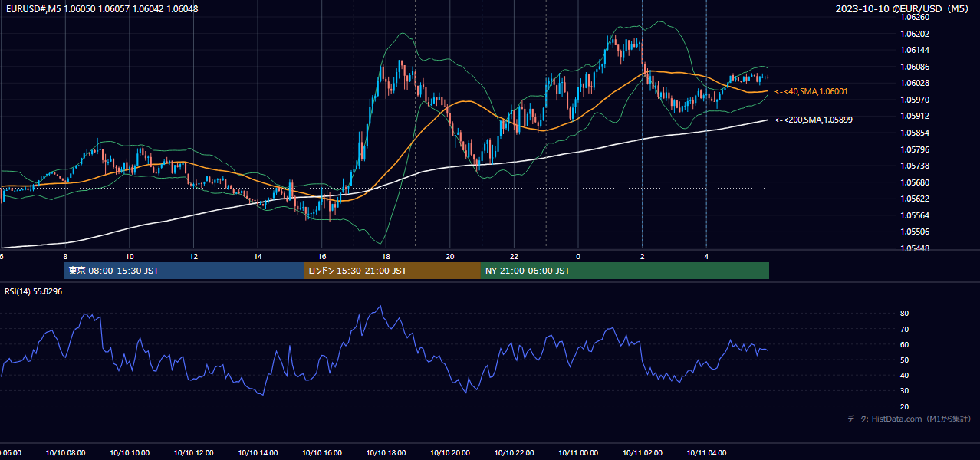Image resolution: width=980 pixels, height=460 pixels.
Task: Click price axis value 1.05854
Action: pyautogui.click(x=915, y=133)
